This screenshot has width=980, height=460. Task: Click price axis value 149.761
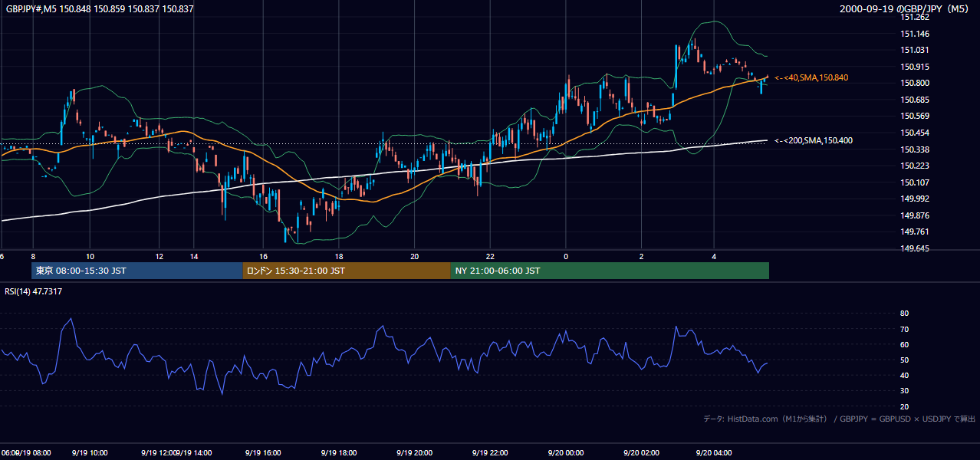915,232
